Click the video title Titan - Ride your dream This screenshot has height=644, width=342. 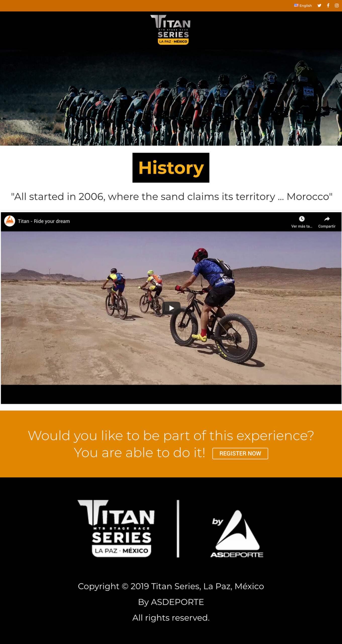[x=44, y=221]
